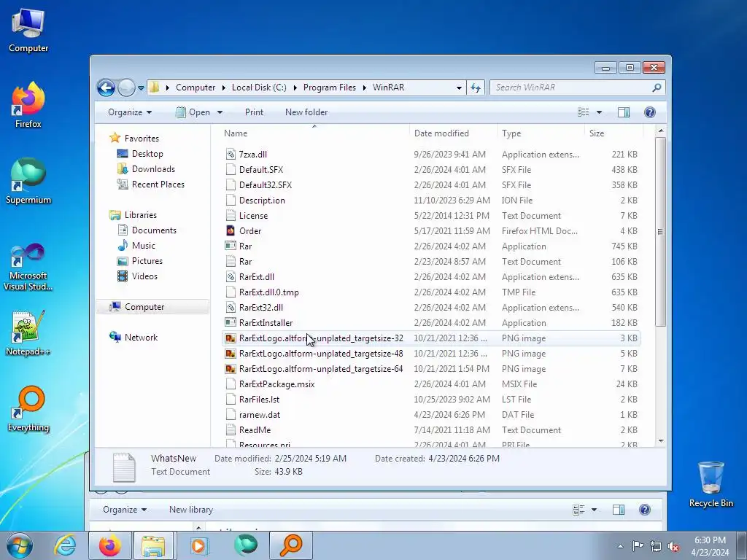Screen dimensions: 747x560
Task: Select Music library in navigation pane
Action: click(143, 246)
